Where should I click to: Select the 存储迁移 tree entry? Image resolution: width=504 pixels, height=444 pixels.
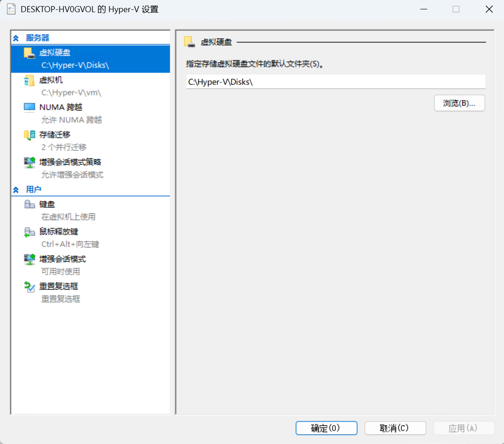coord(56,135)
